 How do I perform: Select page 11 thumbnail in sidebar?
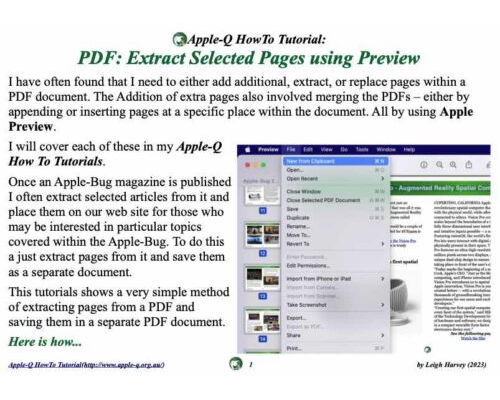tap(263, 195)
